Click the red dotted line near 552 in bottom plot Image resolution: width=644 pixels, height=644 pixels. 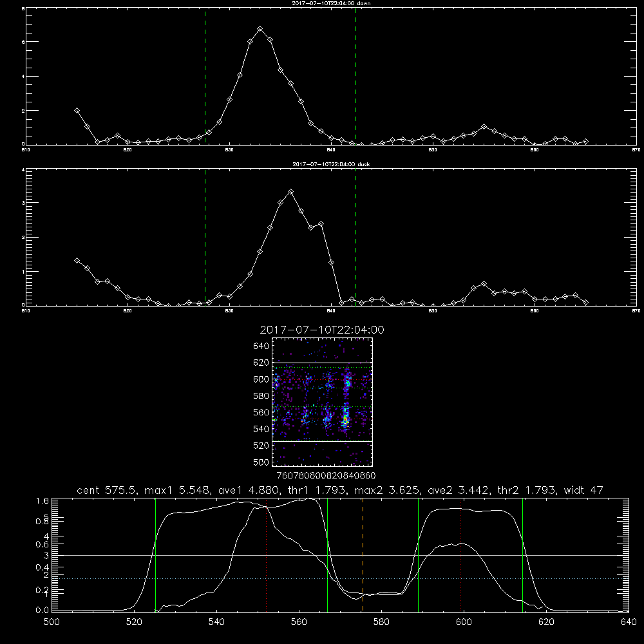click(x=266, y=554)
